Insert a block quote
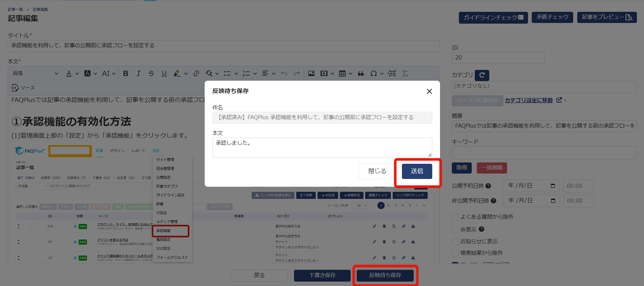The image size is (644, 286). [361, 74]
